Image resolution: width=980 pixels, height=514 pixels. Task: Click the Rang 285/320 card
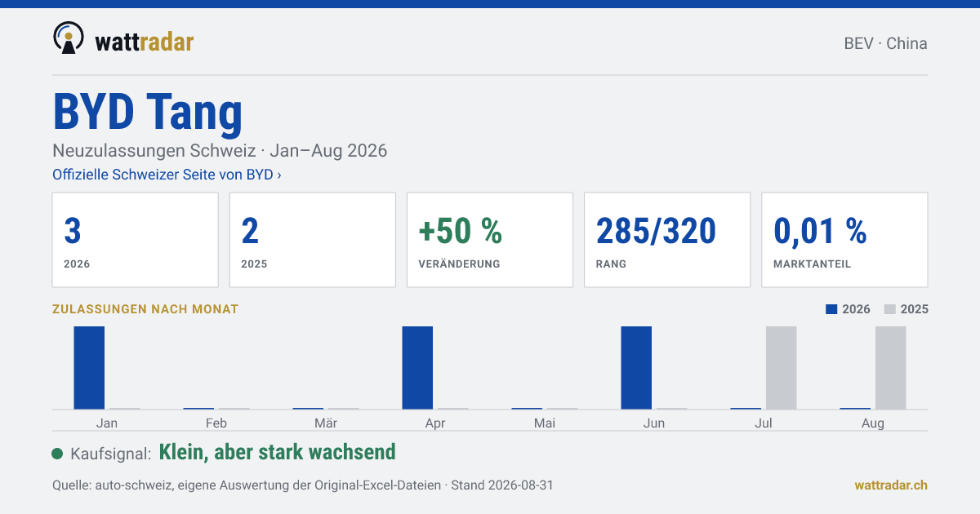pyautogui.click(x=667, y=240)
